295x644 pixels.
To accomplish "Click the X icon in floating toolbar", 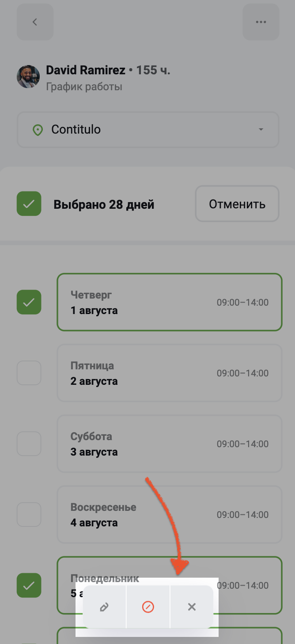I will [192, 607].
